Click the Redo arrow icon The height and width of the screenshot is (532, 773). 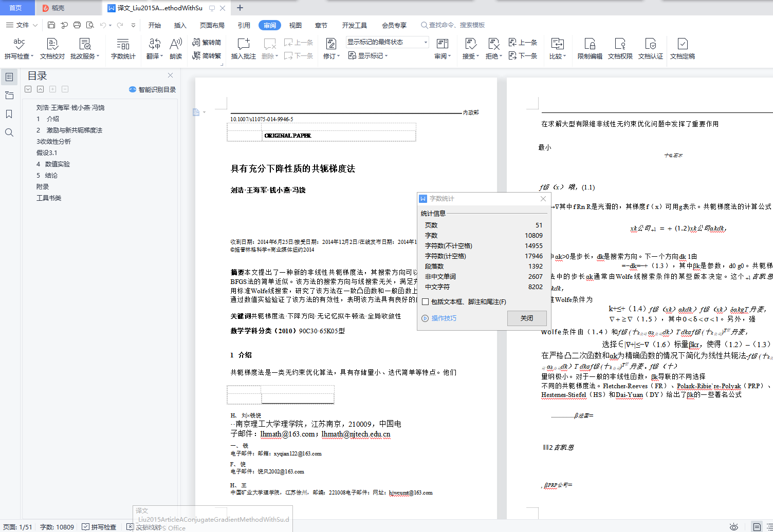point(120,25)
